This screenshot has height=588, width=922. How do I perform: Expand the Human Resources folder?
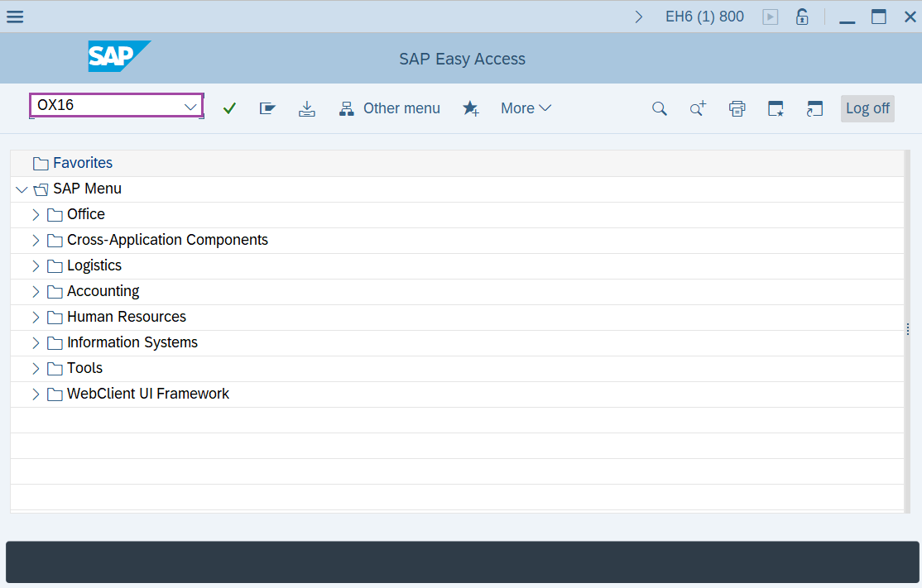tap(36, 317)
